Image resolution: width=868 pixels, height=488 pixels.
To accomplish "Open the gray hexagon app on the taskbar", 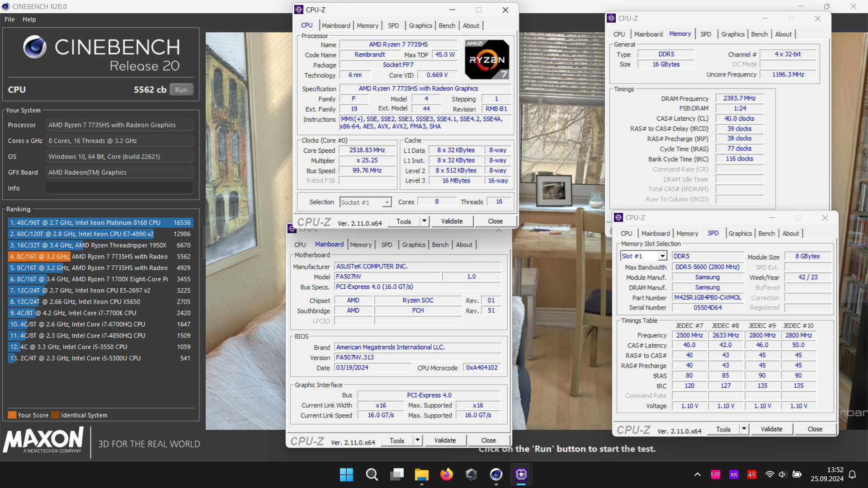I will (x=472, y=474).
